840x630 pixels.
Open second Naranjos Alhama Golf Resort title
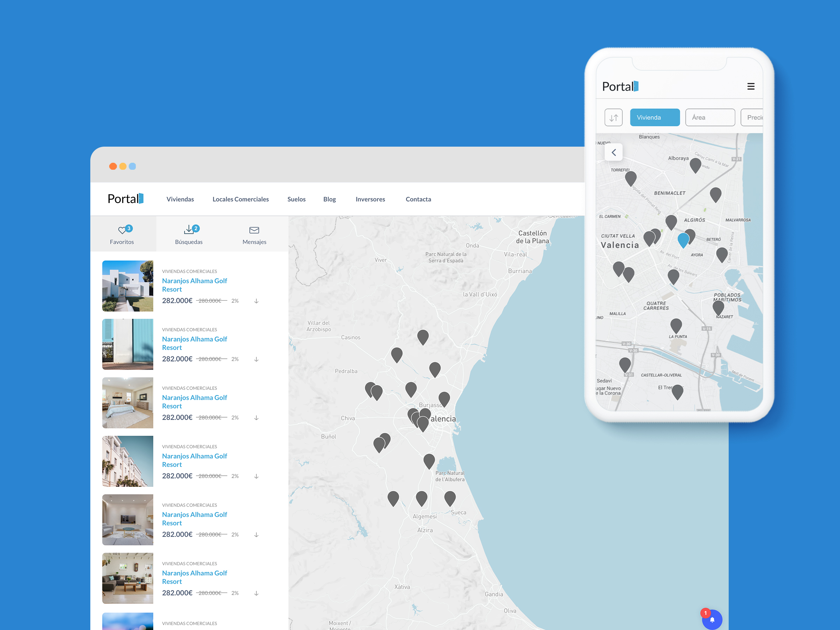(x=195, y=343)
